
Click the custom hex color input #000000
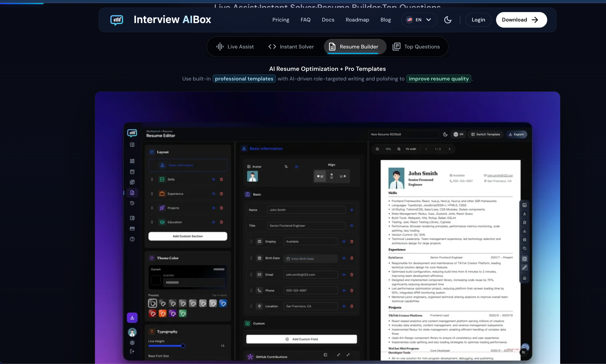pos(194,283)
